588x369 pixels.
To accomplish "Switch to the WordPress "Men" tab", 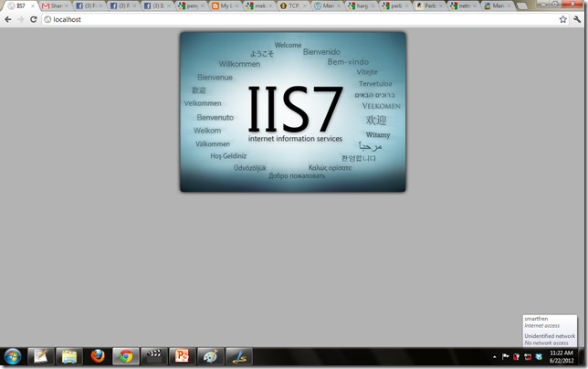I will coord(327,6).
